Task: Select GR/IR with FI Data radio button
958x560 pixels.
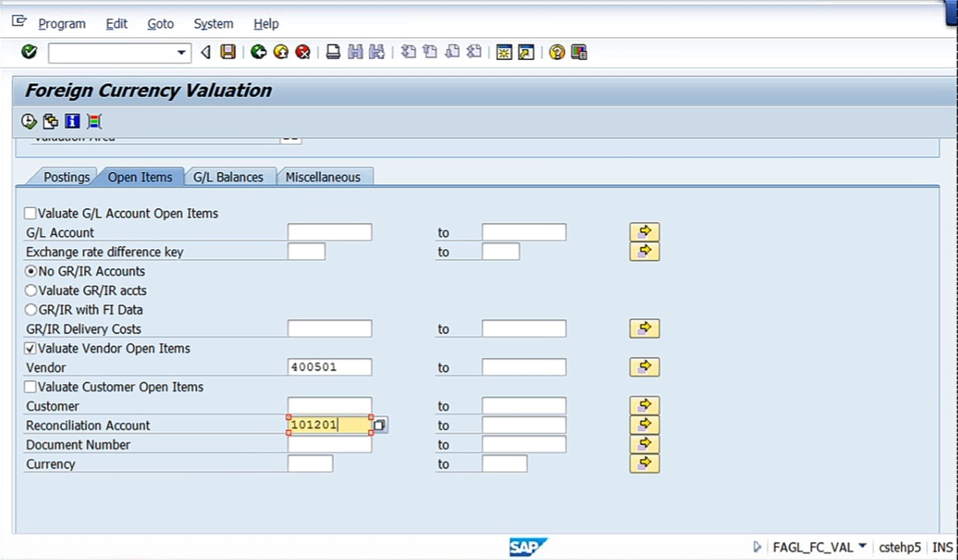Action: click(x=30, y=310)
